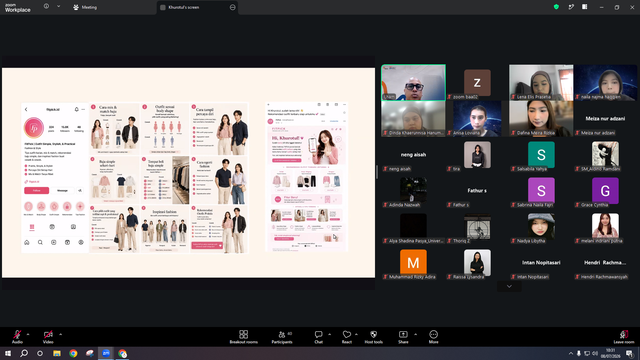Select Raissa Lisandra's participant tile
The image size is (640, 360).
pyautogui.click(x=477, y=262)
